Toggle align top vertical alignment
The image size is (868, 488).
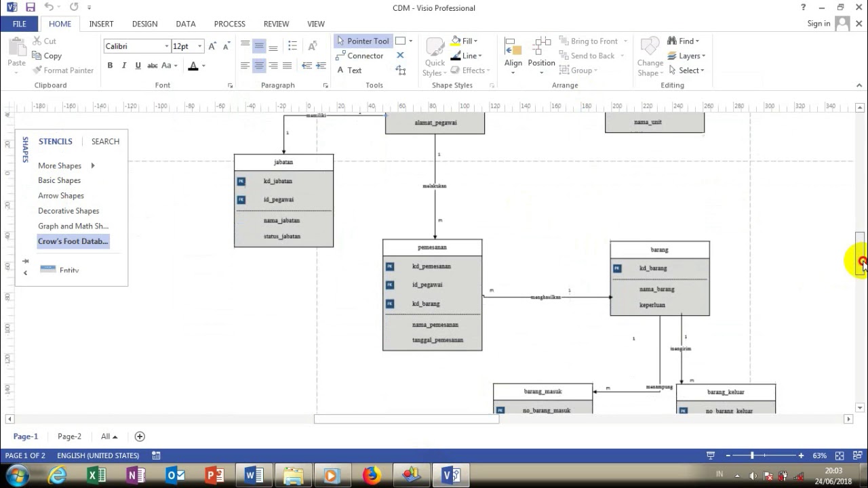pyautogui.click(x=245, y=46)
